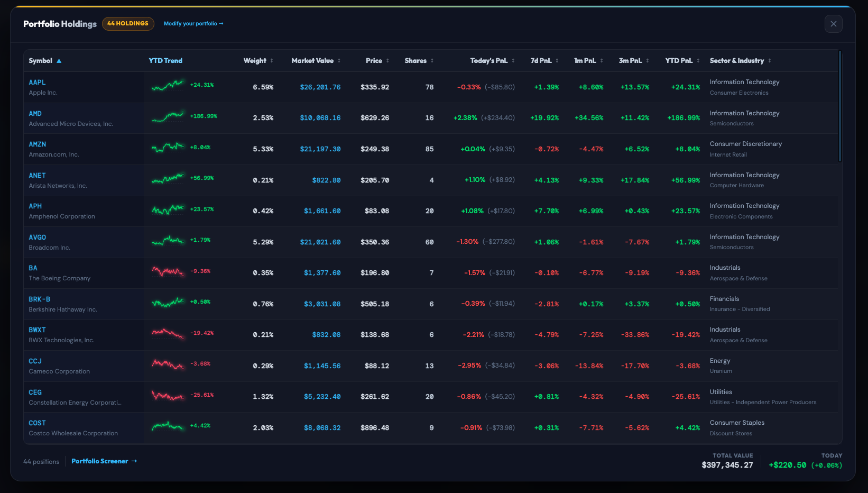This screenshot has width=868, height=493.
Task: Click BWXT 3m PnL -33.86% value
Action: click(x=635, y=335)
